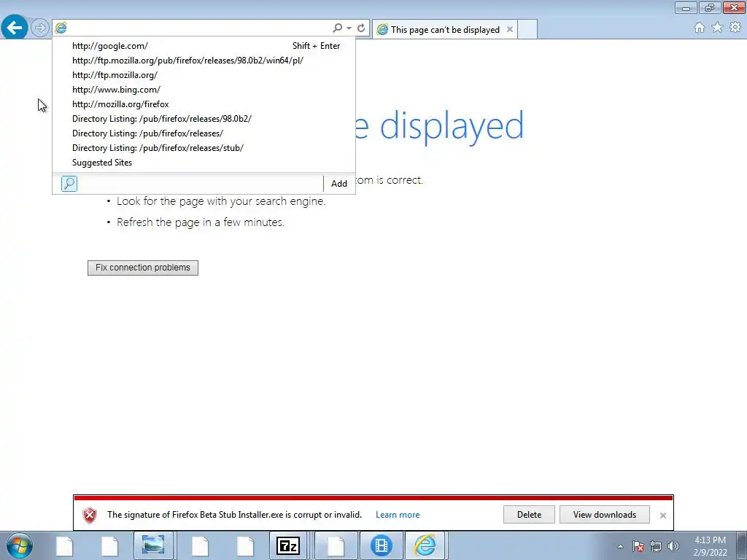
Task: Click the IE page icon in address bar
Action: 61,28
